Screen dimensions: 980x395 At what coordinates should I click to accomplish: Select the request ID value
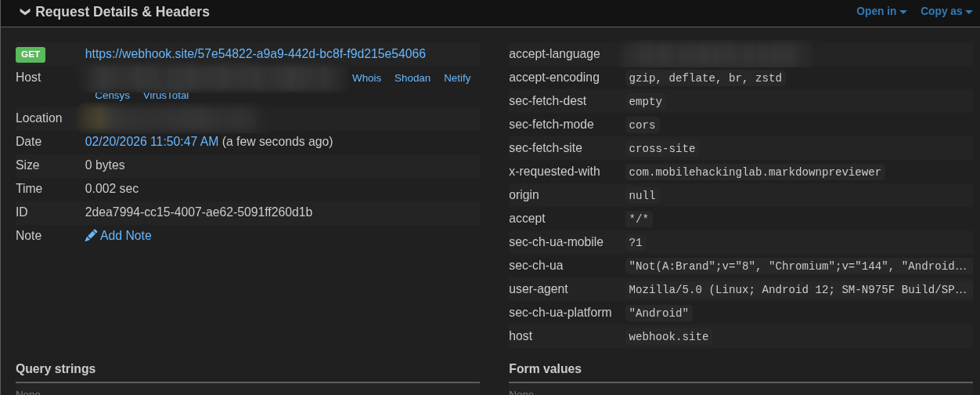click(198, 212)
